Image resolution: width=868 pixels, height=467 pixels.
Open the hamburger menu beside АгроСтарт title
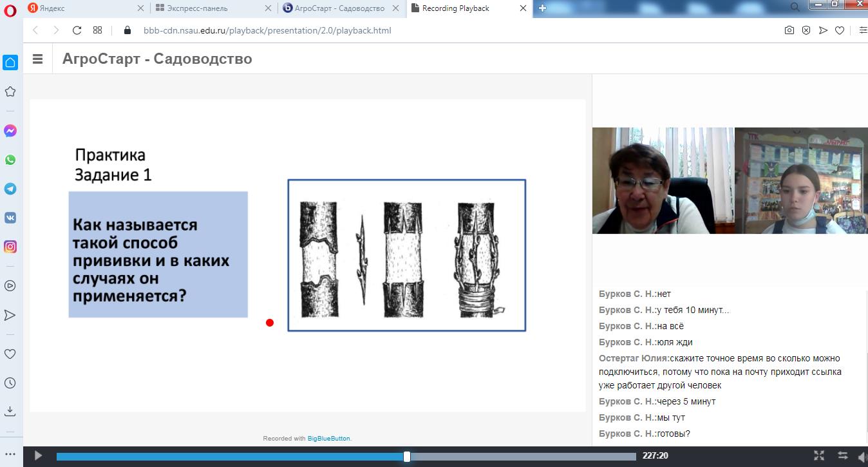click(37, 59)
